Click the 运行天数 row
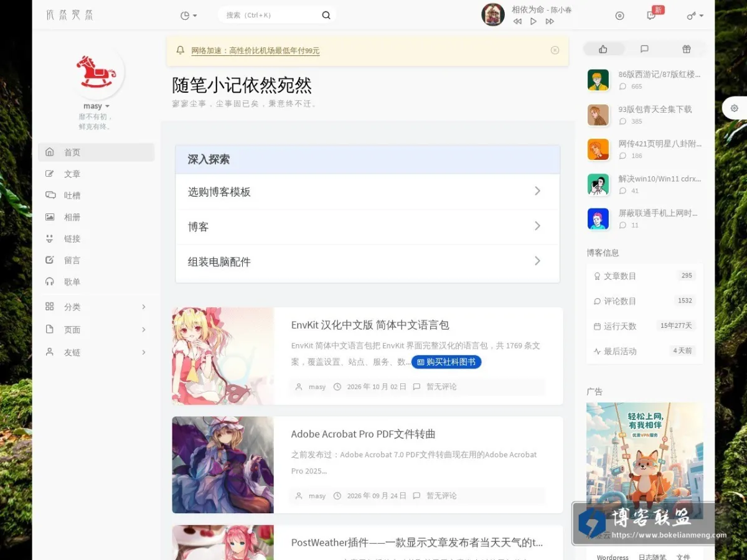The width and height of the screenshot is (747, 560). [x=645, y=326]
